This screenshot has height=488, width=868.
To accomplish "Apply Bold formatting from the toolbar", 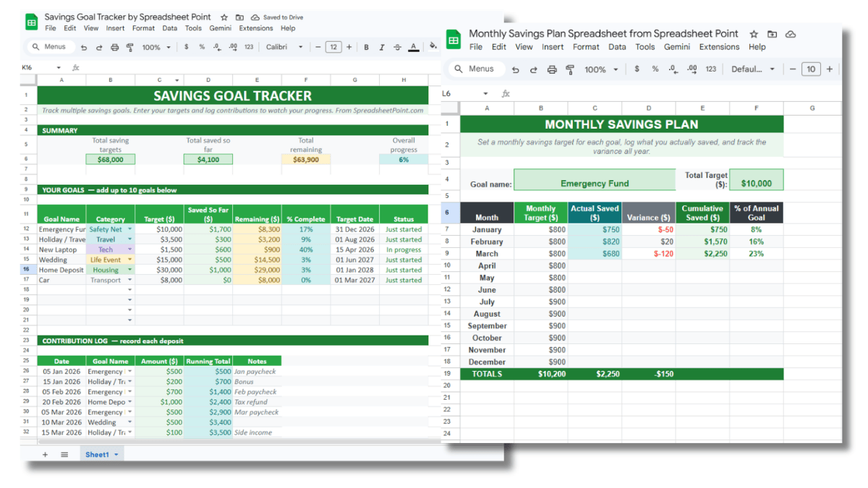I will tap(366, 47).
